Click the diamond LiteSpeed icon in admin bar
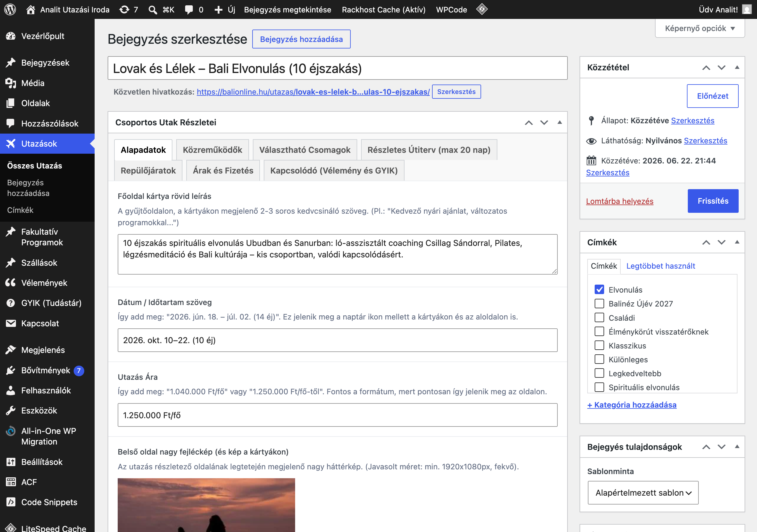Viewport: 757px width, 532px height. pyautogui.click(x=482, y=9)
